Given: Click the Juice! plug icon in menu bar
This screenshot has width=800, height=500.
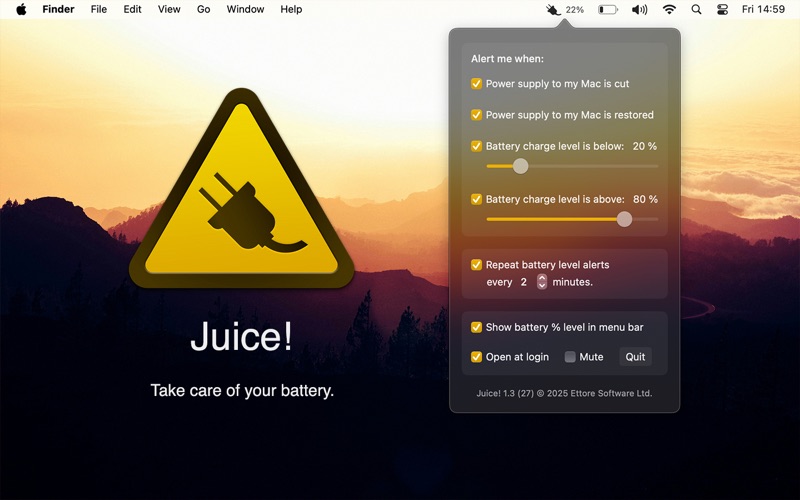Looking at the screenshot, I should pyautogui.click(x=553, y=9).
